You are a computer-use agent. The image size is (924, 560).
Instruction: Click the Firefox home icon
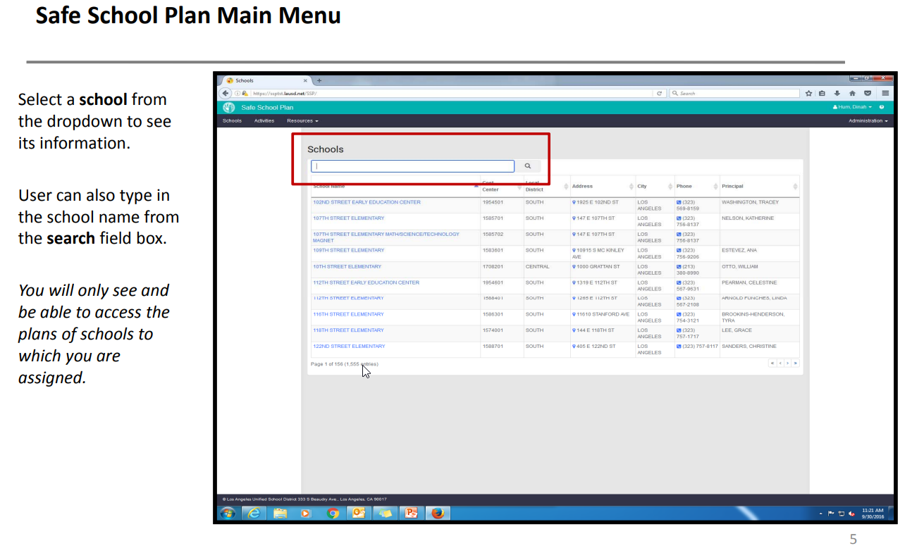click(x=852, y=93)
